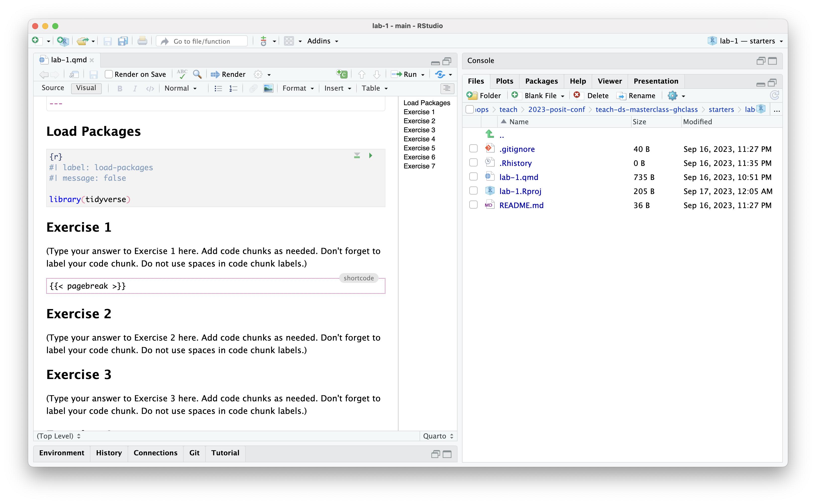Enable the Render on Save checkbox
This screenshot has height=504, width=816.
click(109, 74)
